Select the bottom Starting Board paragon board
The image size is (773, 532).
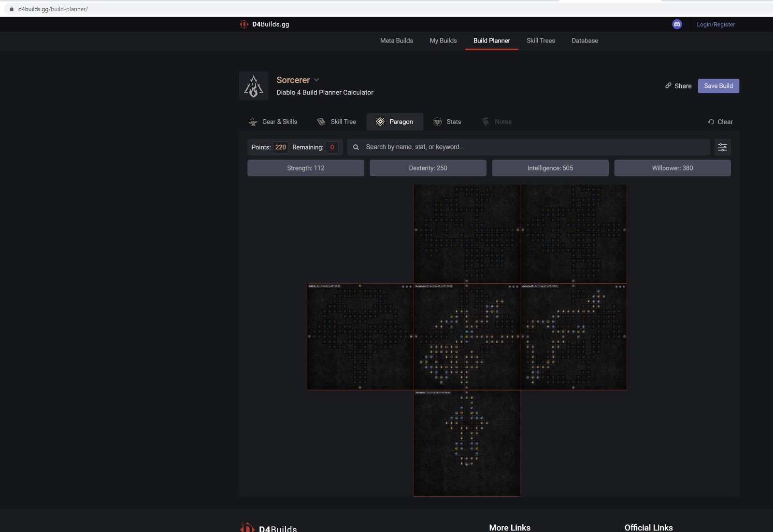(x=467, y=443)
